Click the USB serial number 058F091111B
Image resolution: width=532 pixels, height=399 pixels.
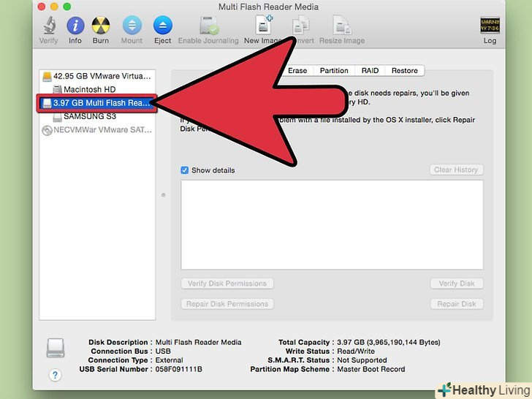[x=179, y=369]
